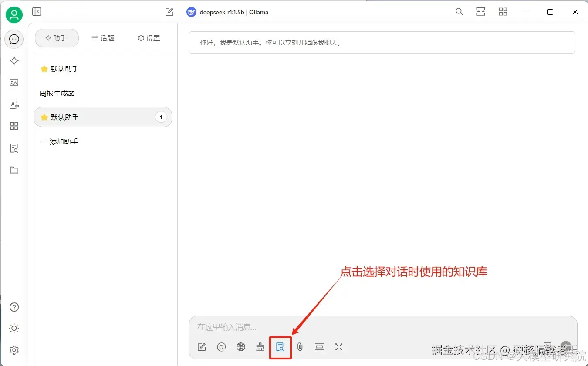Open the help question mark icon
Screen dimensions: 588x366
tap(14, 307)
